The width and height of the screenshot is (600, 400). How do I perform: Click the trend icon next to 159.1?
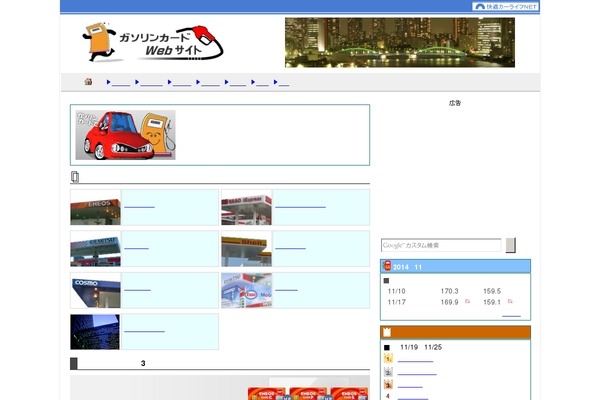coord(510,302)
